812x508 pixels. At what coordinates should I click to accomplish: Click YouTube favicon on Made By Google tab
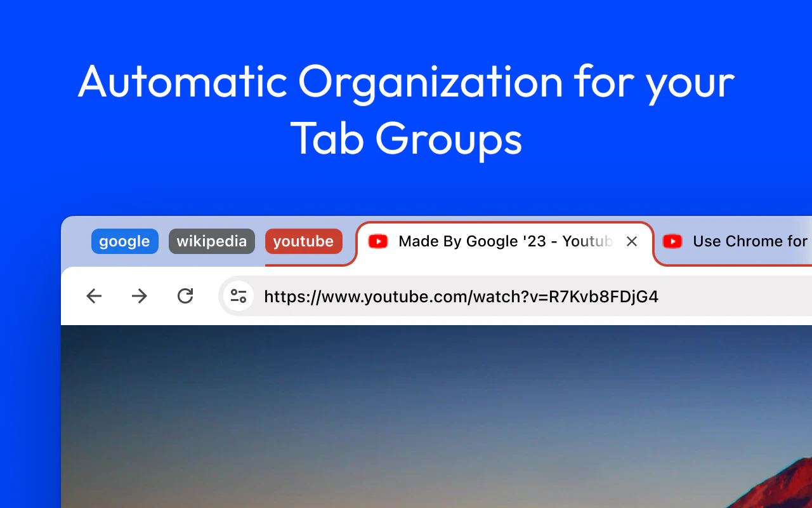click(x=378, y=241)
